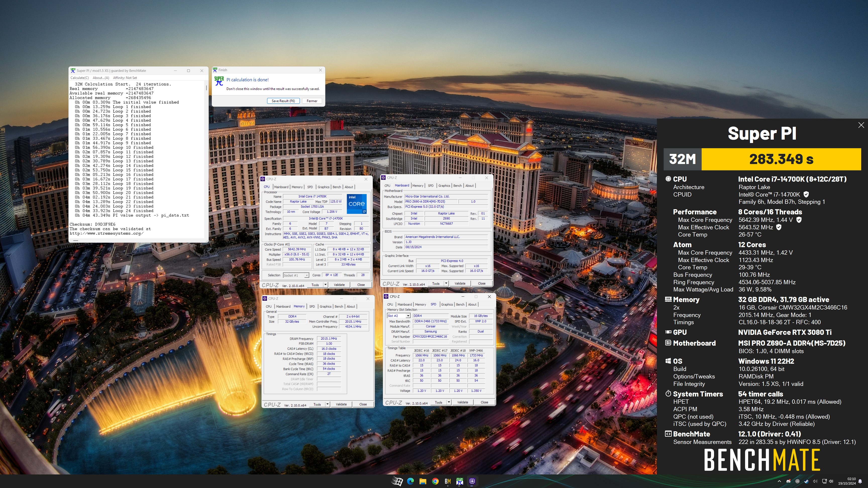Open the About...(A) menu in Super PI
868x488 pixels.
[x=101, y=78]
